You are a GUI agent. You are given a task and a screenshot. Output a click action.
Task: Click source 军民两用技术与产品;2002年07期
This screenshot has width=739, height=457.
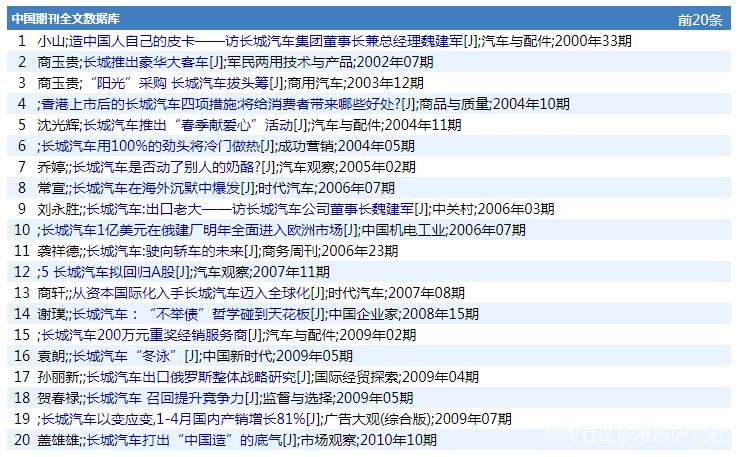coord(330,62)
